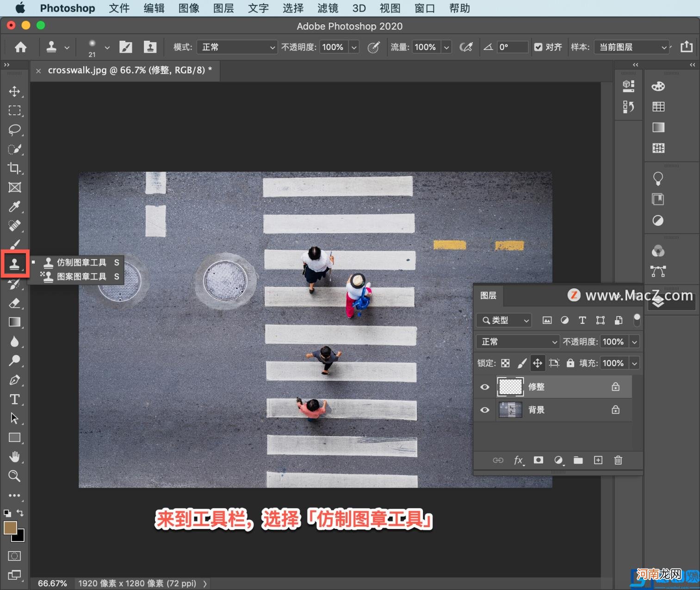Select the Brush tool

click(x=14, y=245)
